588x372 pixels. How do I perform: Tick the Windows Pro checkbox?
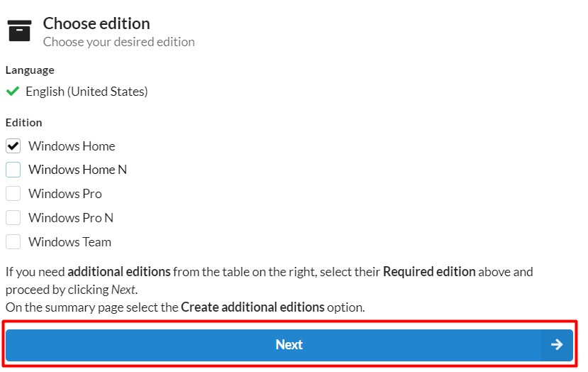pyautogui.click(x=13, y=194)
